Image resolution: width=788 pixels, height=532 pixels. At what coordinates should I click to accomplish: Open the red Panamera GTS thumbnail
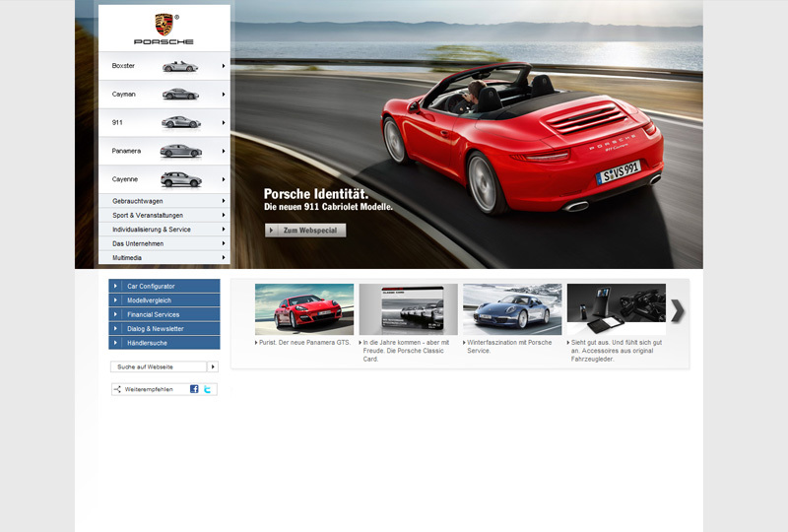pyautogui.click(x=304, y=309)
